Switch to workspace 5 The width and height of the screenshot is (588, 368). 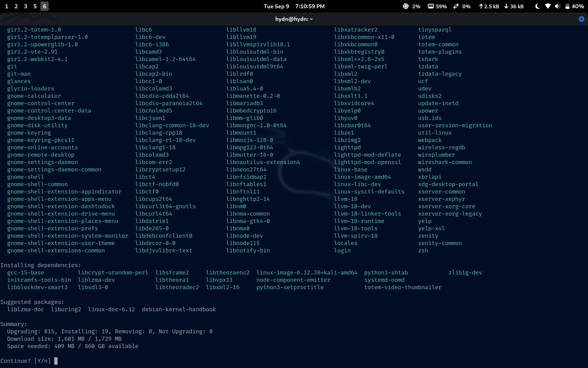(x=35, y=6)
